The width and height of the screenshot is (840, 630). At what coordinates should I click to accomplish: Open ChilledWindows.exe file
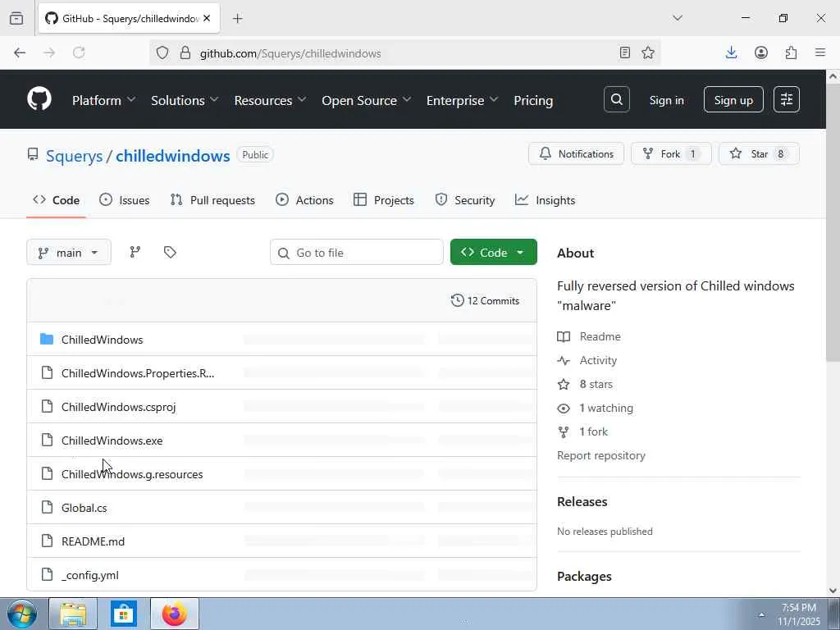click(112, 441)
